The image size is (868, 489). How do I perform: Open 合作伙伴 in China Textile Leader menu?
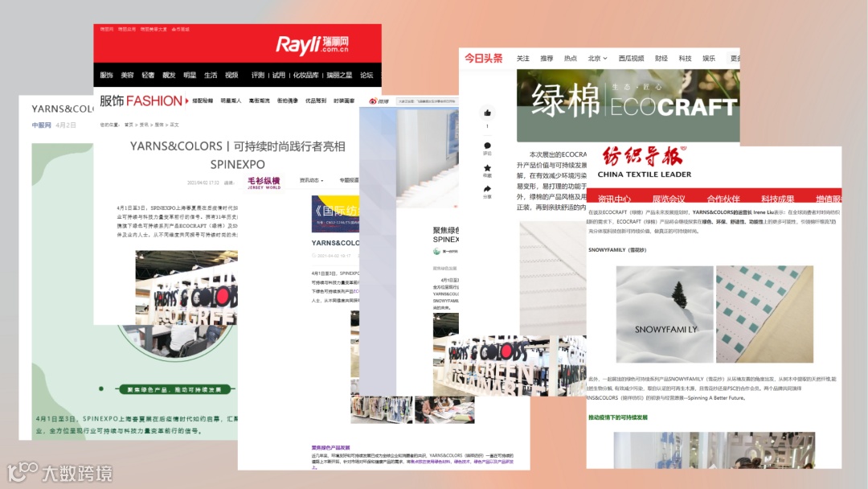click(723, 199)
